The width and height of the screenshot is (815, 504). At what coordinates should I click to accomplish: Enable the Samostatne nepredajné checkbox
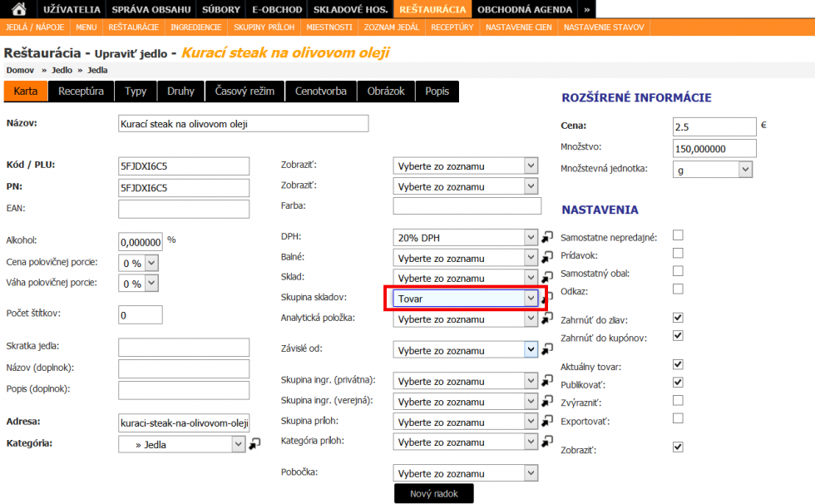[x=678, y=235]
